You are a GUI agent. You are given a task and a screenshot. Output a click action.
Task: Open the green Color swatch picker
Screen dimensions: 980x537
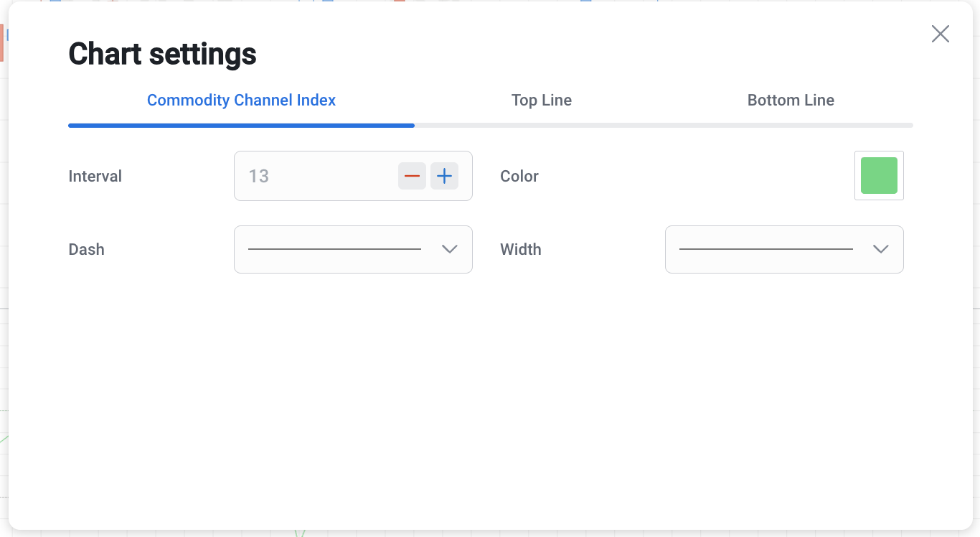(x=879, y=176)
